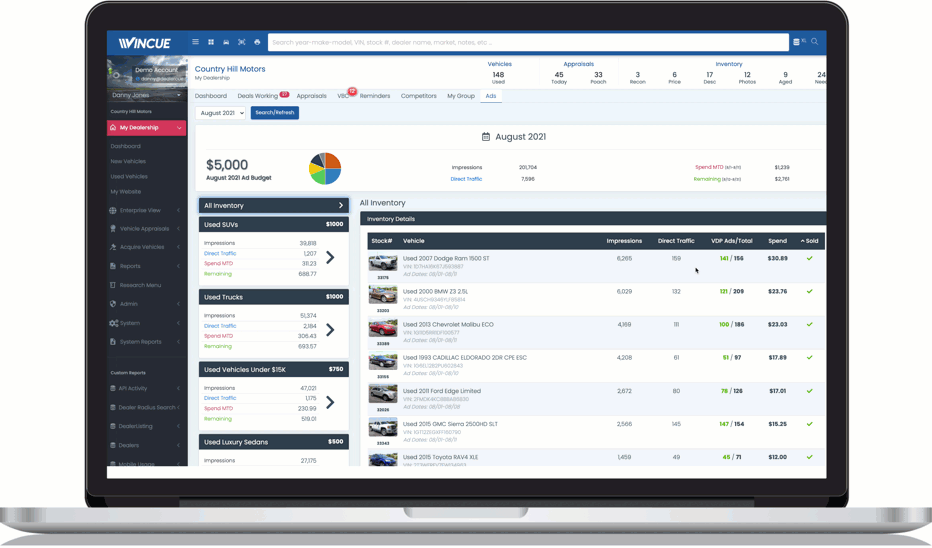The width and height of the screenshot is (932, 548).
Task: Click the car icon in top bar
Action: point(226,42)
